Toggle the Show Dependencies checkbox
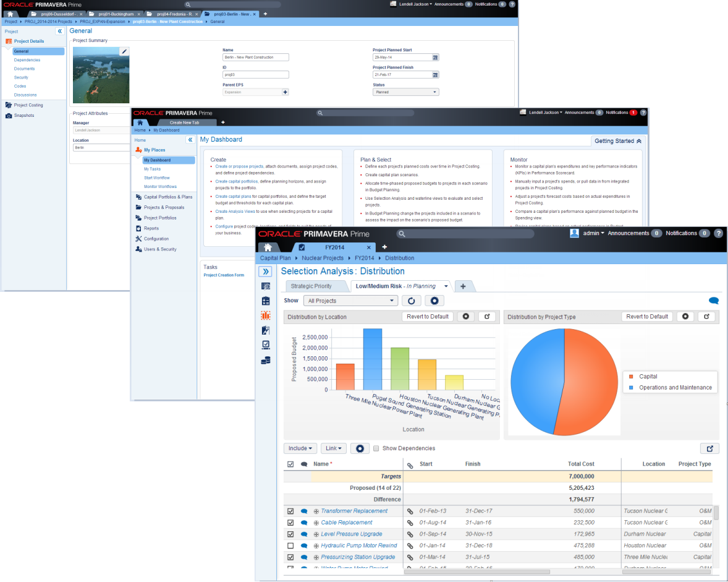The image size is (728, 582). [376, 448]
